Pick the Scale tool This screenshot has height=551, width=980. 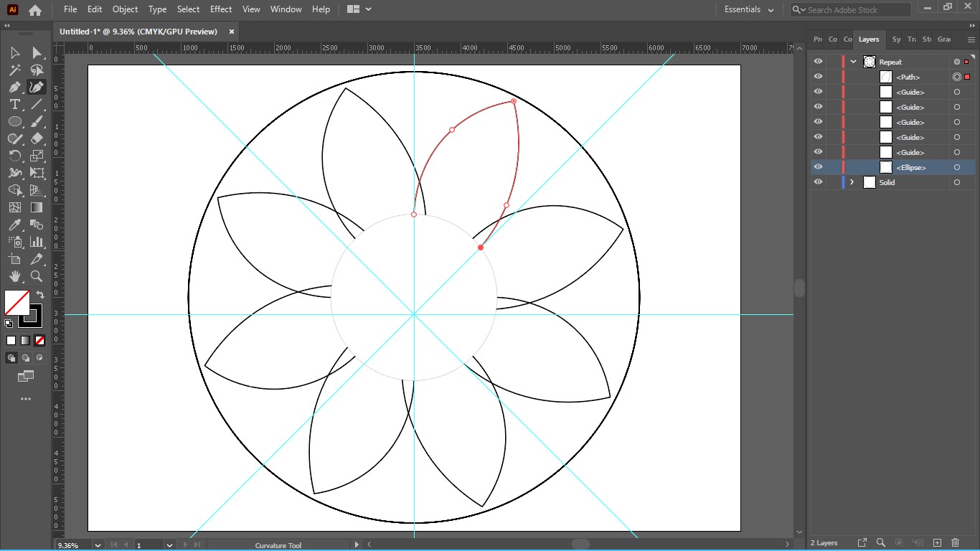pos(37,156)
